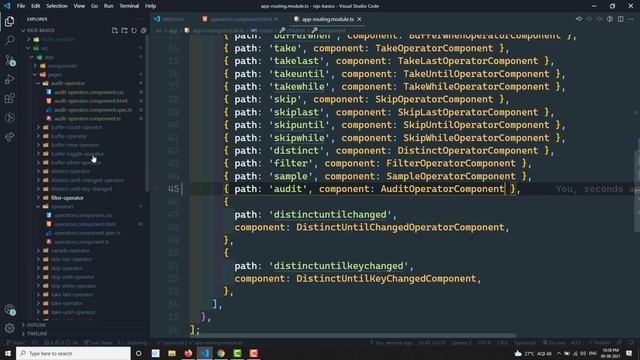This screenshot has height=360, width=640.
Task: Click New File icon in Explorer header
Action: pos(115,30)
